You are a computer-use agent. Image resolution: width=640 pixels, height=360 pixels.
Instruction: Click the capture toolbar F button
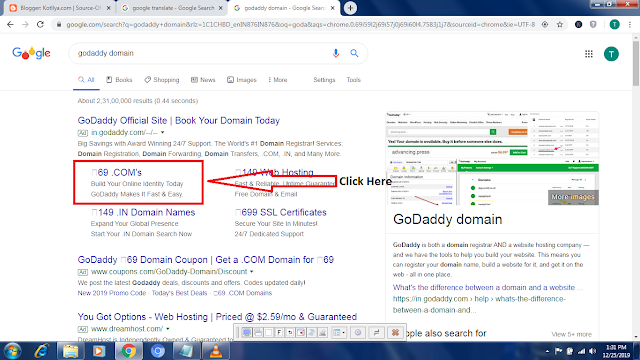coord(279,333)
